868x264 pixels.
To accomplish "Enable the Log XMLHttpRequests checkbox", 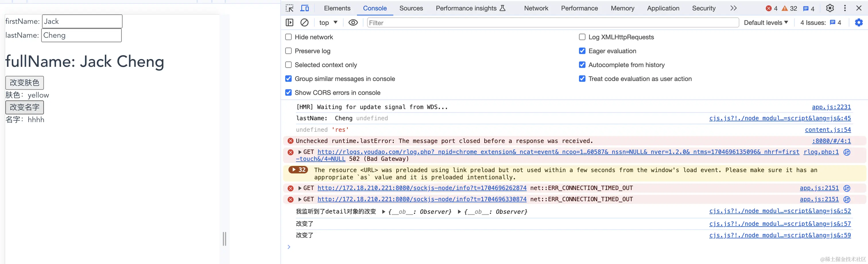I will click(x=582, y=37).
